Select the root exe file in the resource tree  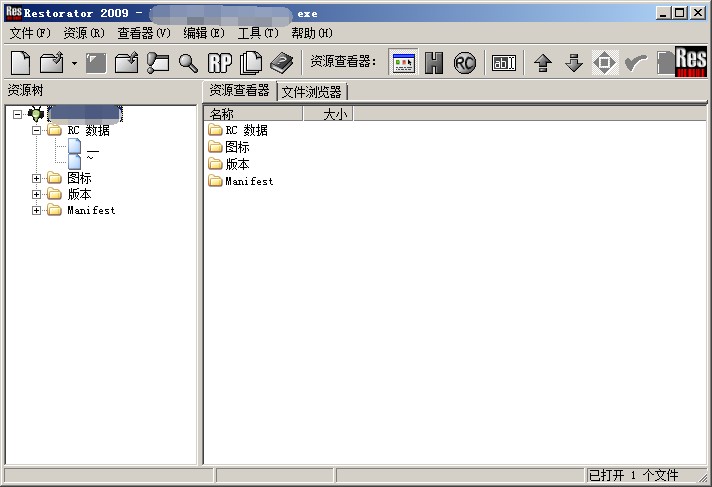[85, 114]
